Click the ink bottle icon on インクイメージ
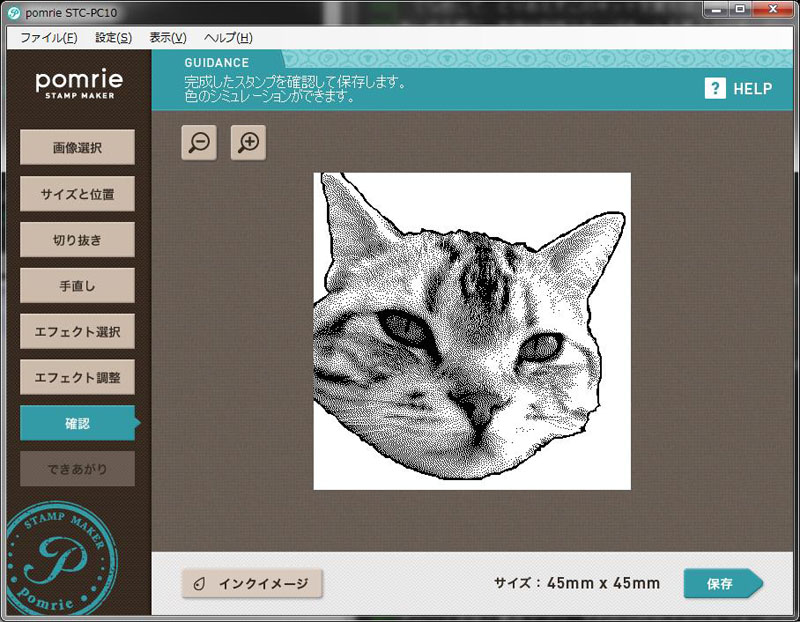This screenshot has width=800, height=622. click(197, 583)
